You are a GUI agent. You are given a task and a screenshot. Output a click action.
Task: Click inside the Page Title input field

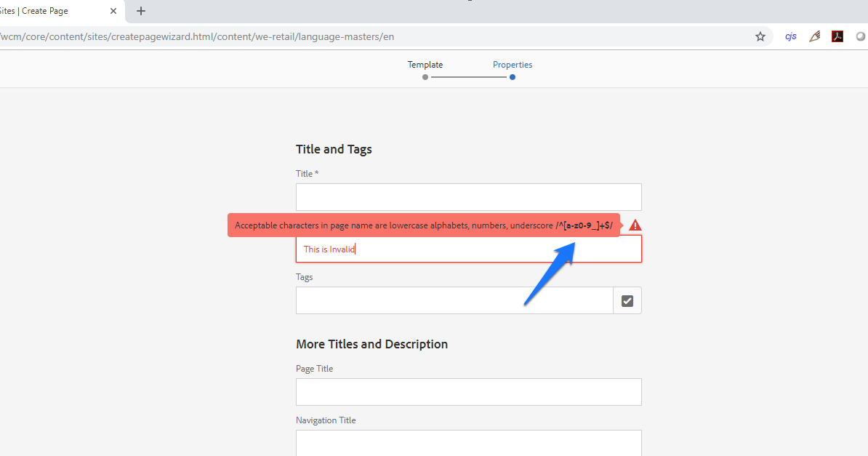[468, 391]
